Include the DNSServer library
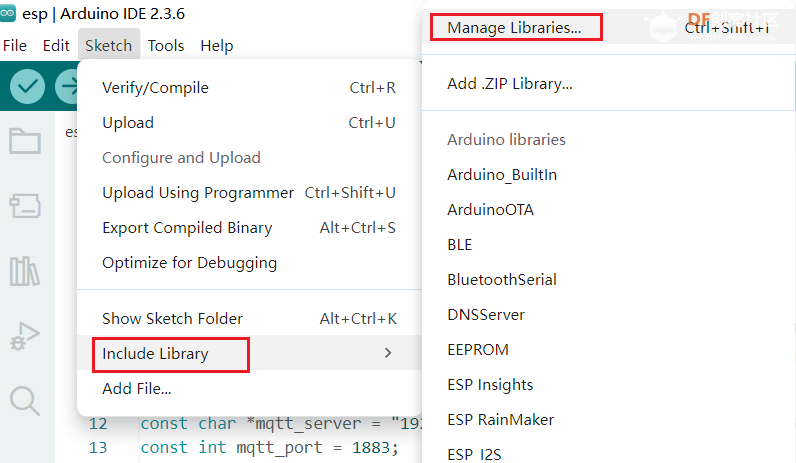 coord(608,315)
